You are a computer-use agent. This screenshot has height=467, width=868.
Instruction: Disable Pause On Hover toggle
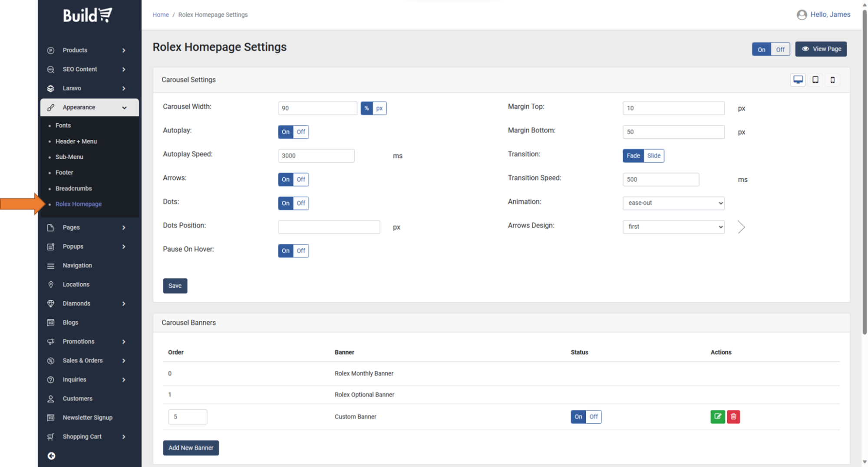click(301, 251)
